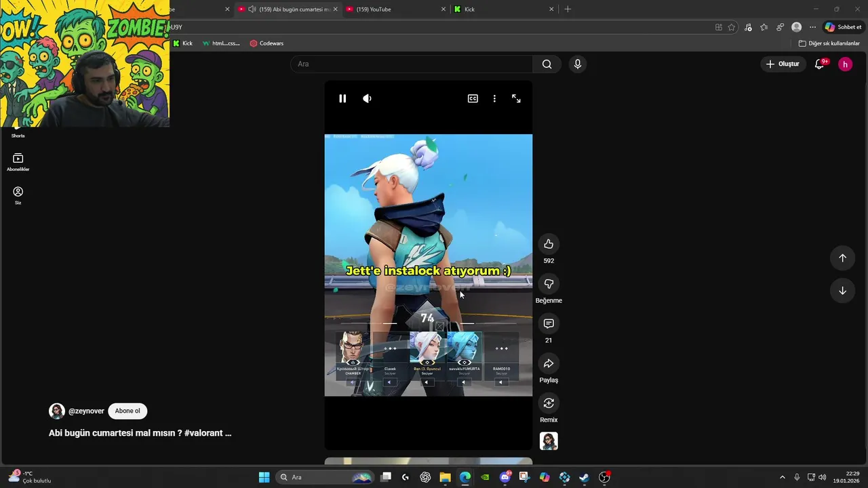The width and height of the screenshot is (868, 488).
Task: Click the #valorant hashtag in title
Action: 203,433
